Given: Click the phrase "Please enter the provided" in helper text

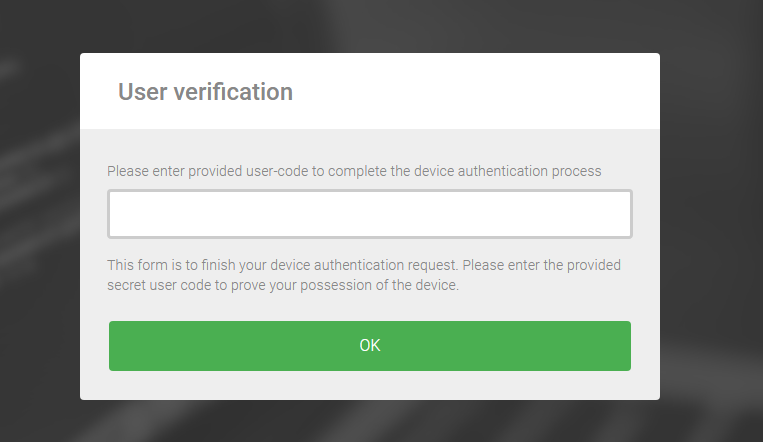Looking at the screenshot, I should (542, 265).
